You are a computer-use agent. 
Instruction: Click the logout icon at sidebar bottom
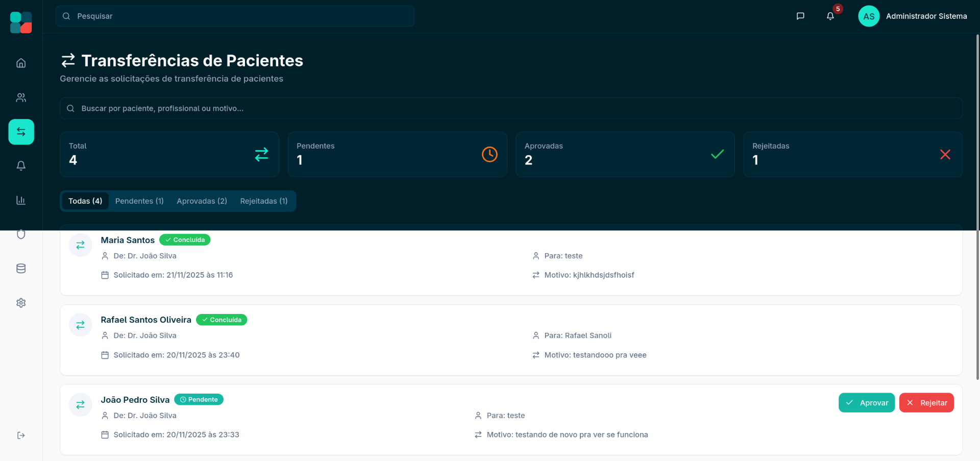[x=21, y=435]
